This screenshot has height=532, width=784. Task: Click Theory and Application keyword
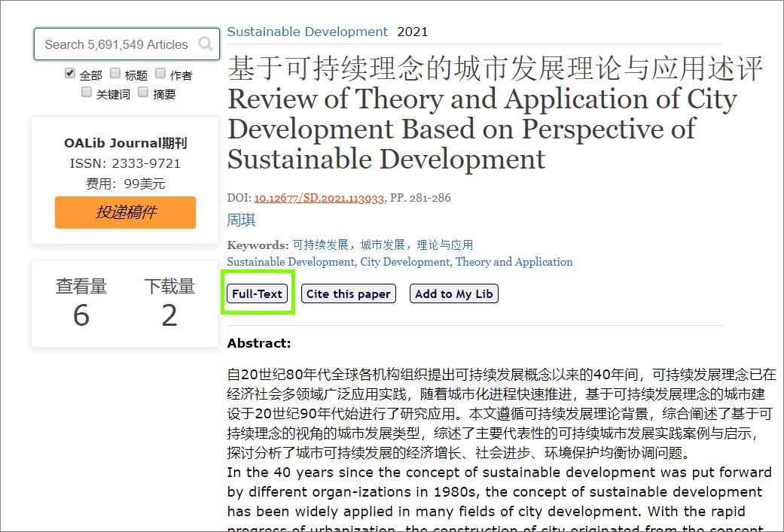point(514,261)
